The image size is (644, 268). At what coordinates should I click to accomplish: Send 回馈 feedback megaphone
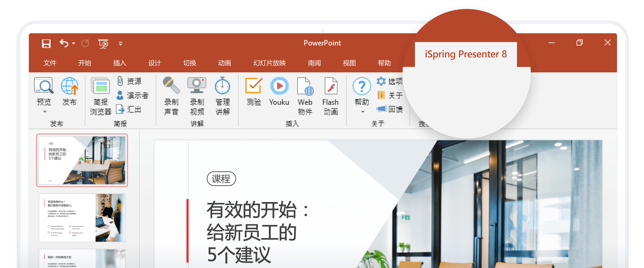tap(389, 109)
